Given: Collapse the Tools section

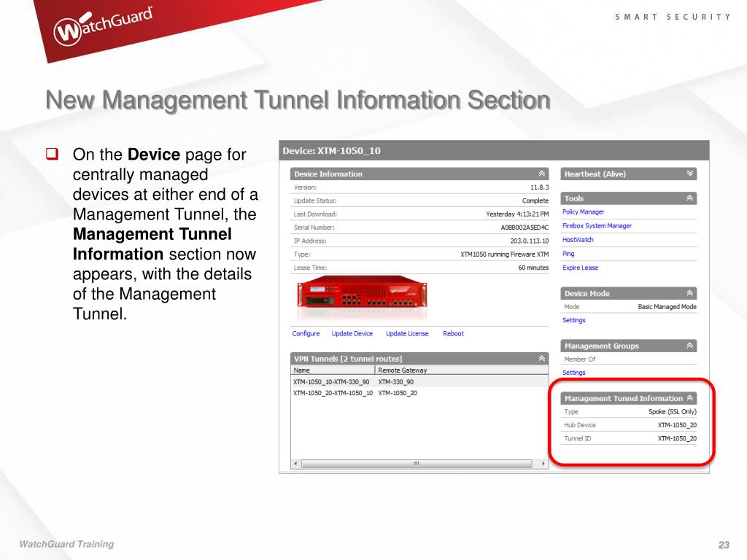Looking at the screenshot, I should pyautogui.click(x=690, y=198).
